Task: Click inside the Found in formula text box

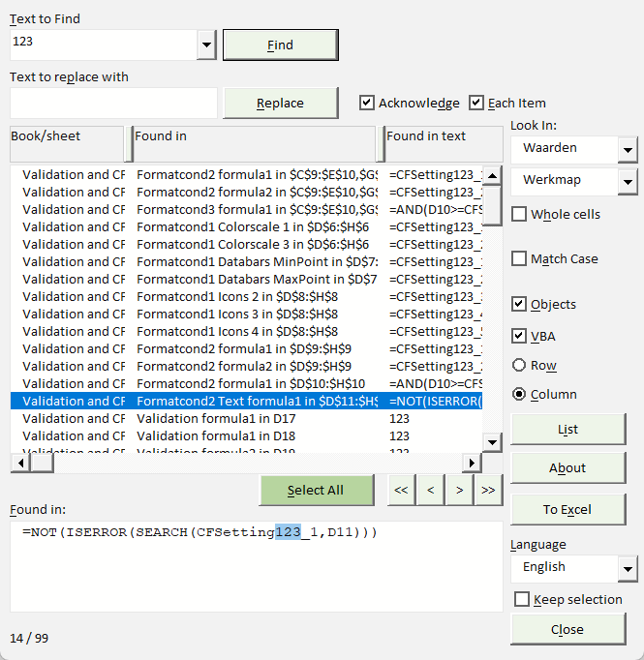Action: pyautogui.click(x=257, y=566)
